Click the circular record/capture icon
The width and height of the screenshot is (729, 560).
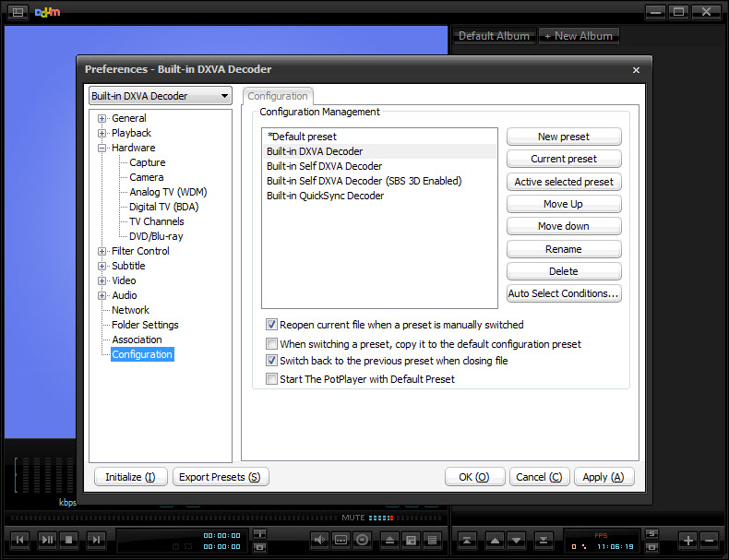click(x=362, y=540)
